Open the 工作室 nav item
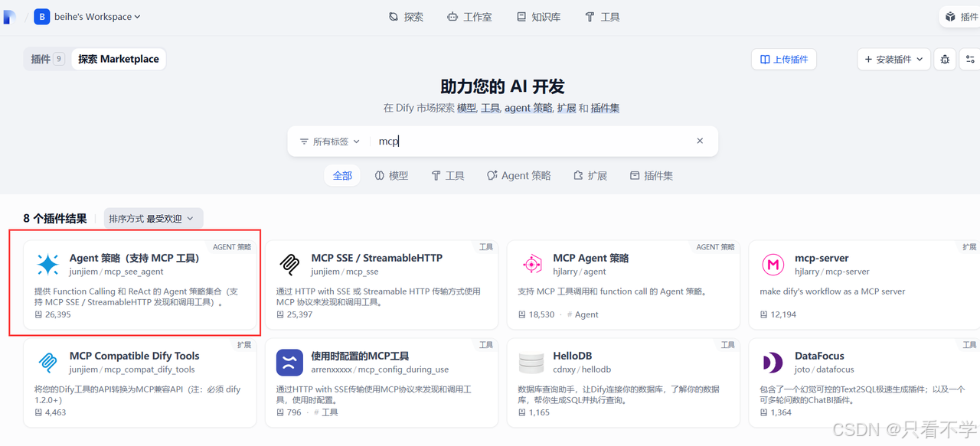 point(469,17)
